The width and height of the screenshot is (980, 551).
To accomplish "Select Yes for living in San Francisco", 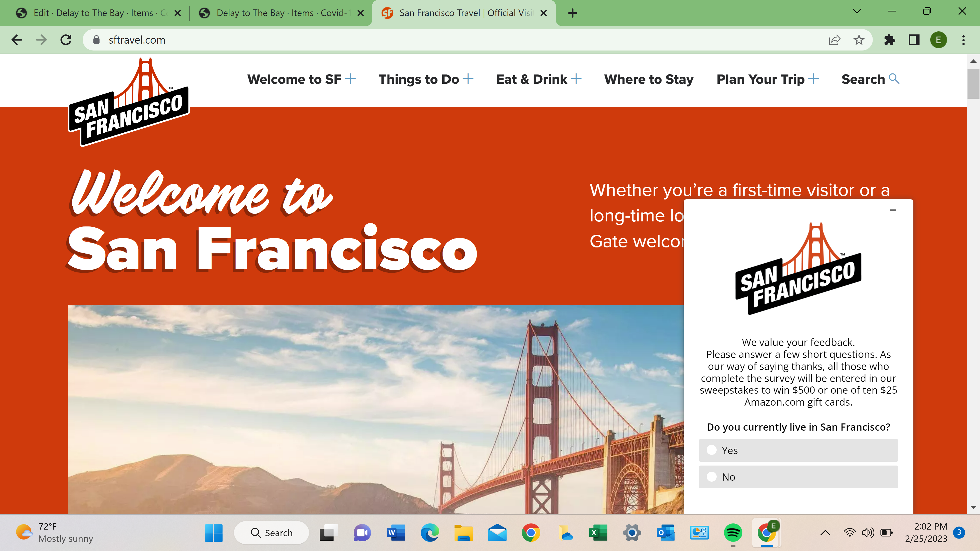I will point(712,450).
